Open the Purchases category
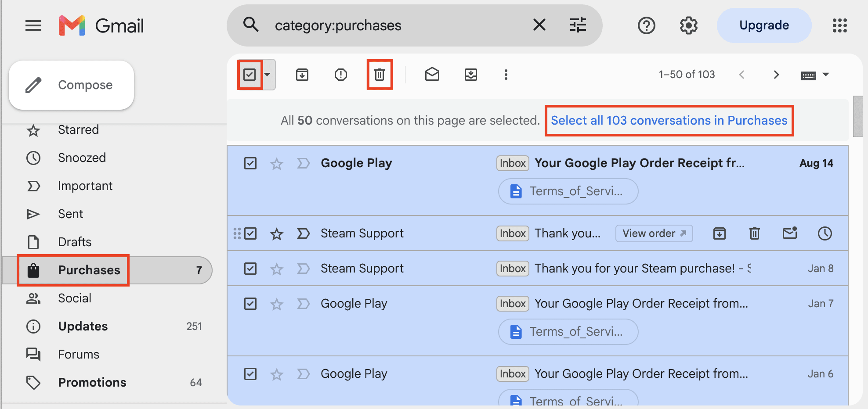The width and height of the screenshot is (868, 409). (x=107, y=270)
